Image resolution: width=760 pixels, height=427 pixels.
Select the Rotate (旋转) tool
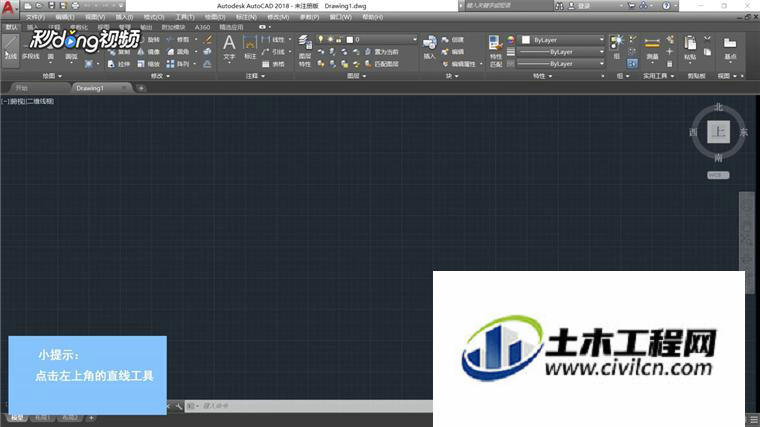coord(149,40)
